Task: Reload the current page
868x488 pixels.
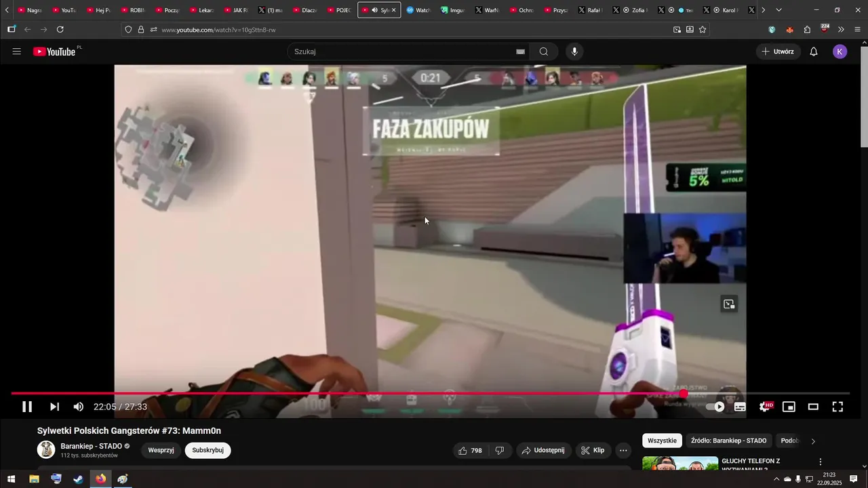Action: 60,29
